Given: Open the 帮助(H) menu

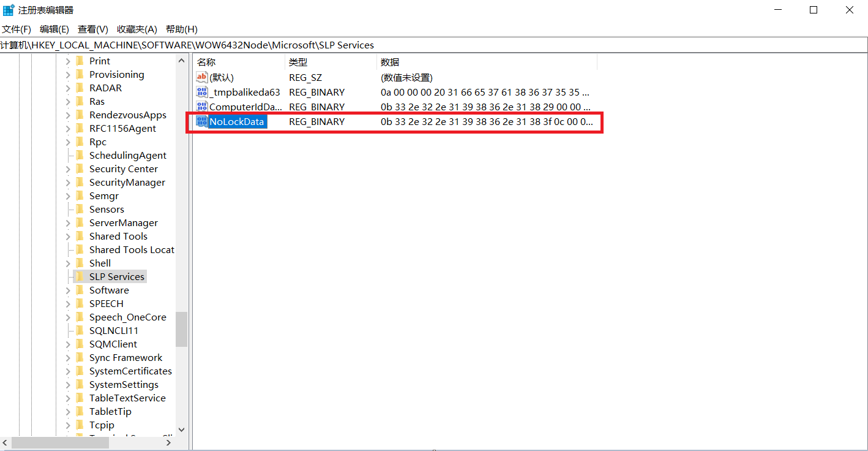Looking at the screenshot, I should 182,29.
